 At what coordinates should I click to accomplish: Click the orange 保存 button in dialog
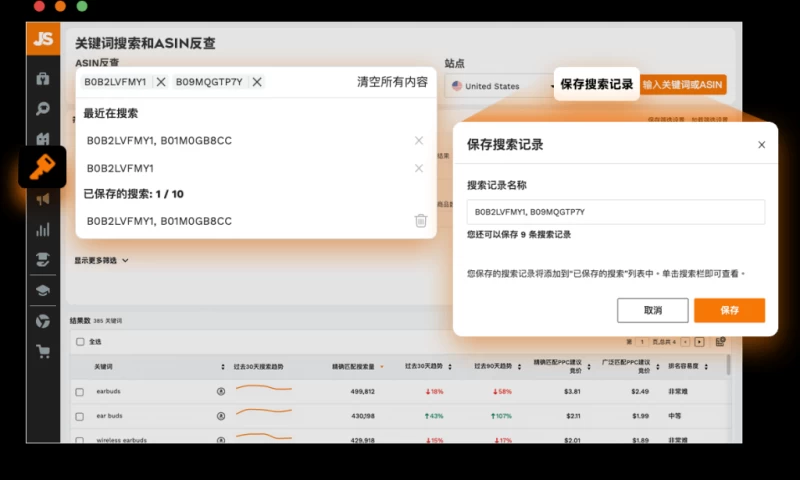[x=729, y=310]
